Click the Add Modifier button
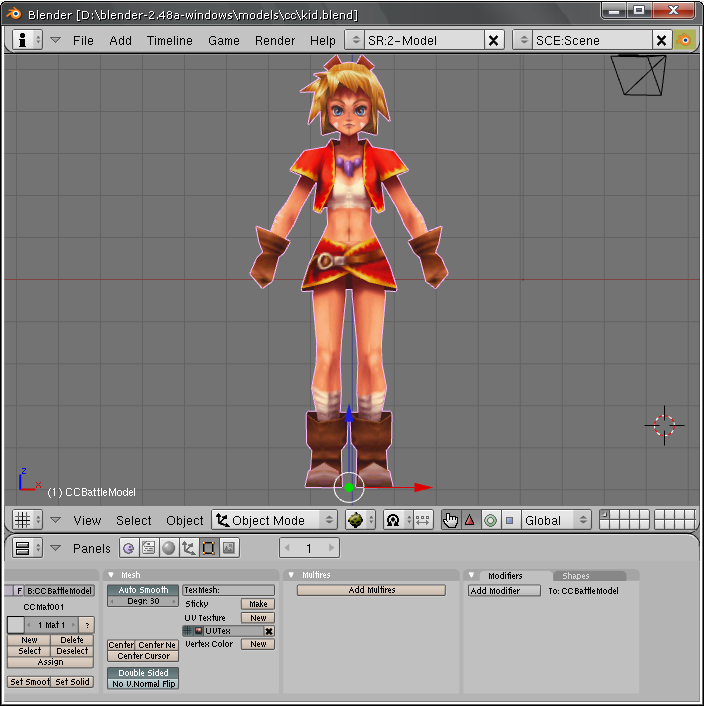This screenshot has width=704, height=706. click(x=504, y=590)
